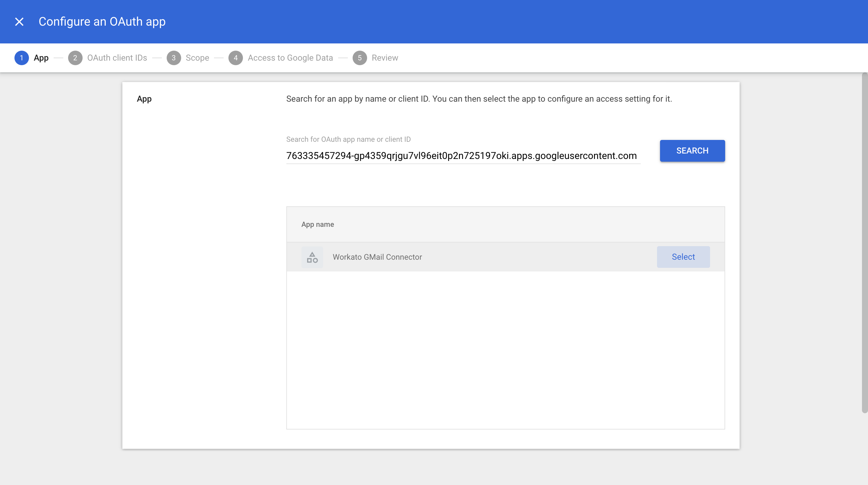
Task: Click the OAuth app name search input field
Action: coord(461,156)
